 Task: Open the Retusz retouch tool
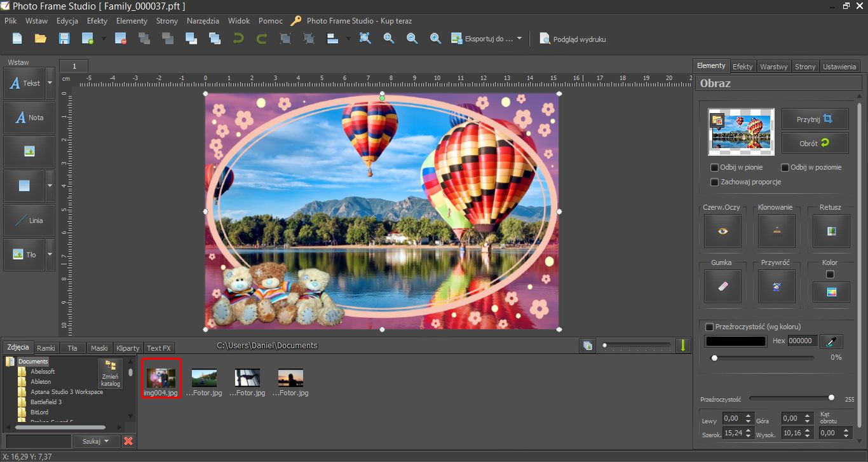831,231
